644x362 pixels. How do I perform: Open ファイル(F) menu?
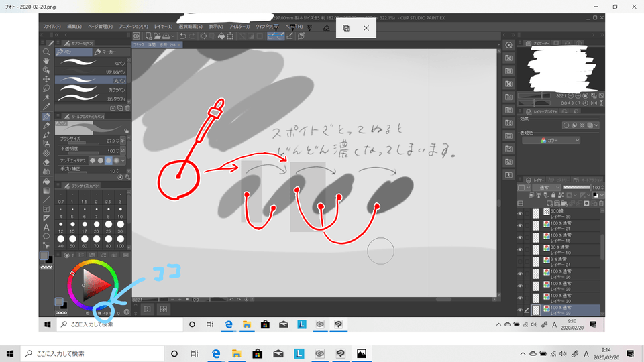52,27
